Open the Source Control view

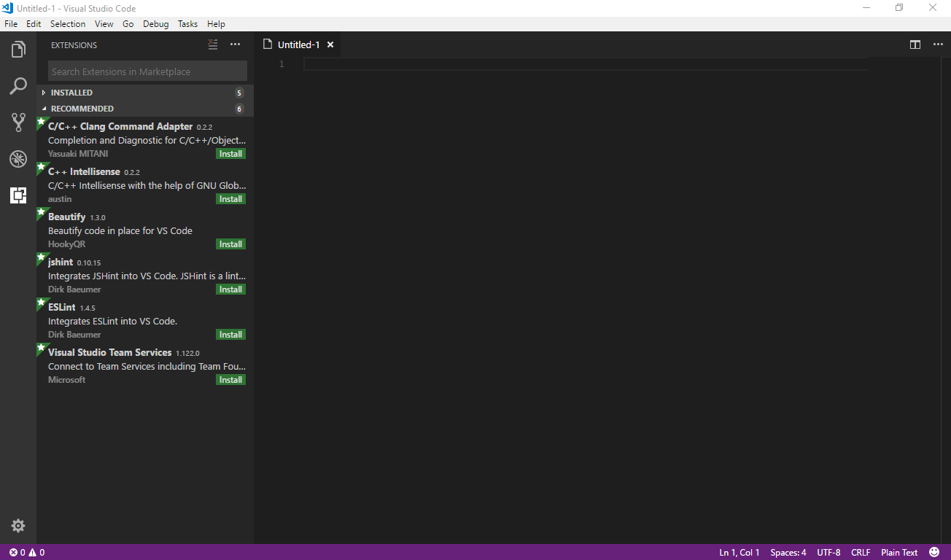18,122
